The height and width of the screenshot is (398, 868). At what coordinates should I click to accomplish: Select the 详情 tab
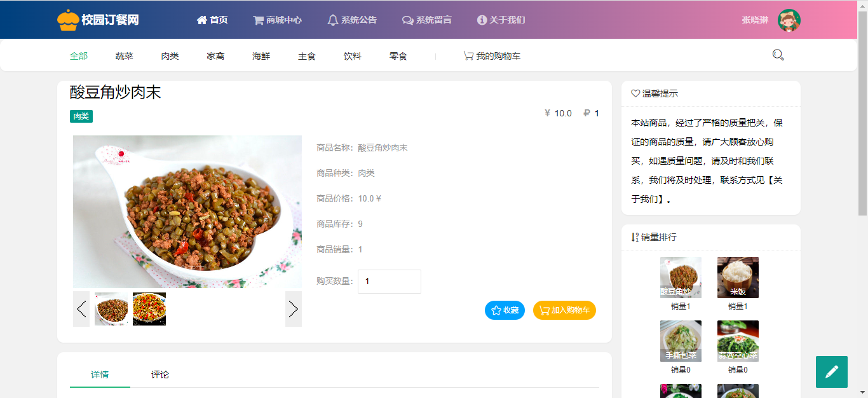(100, 374)
